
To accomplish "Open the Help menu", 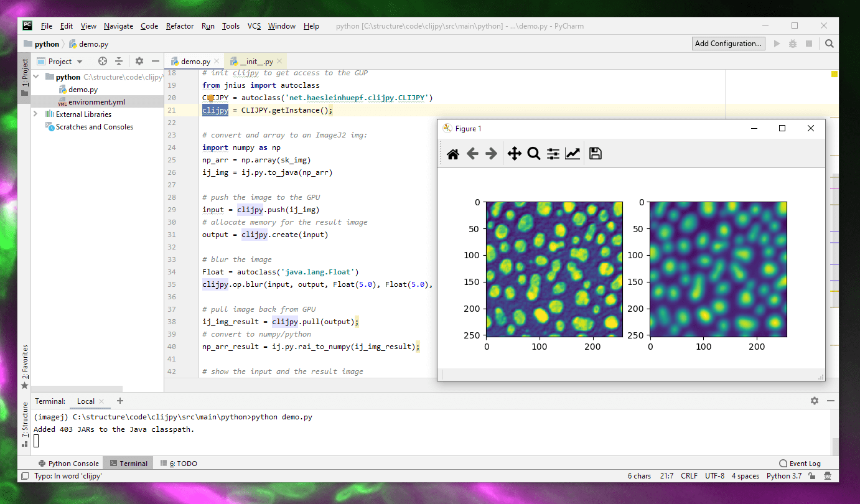I will pos(311,26).
